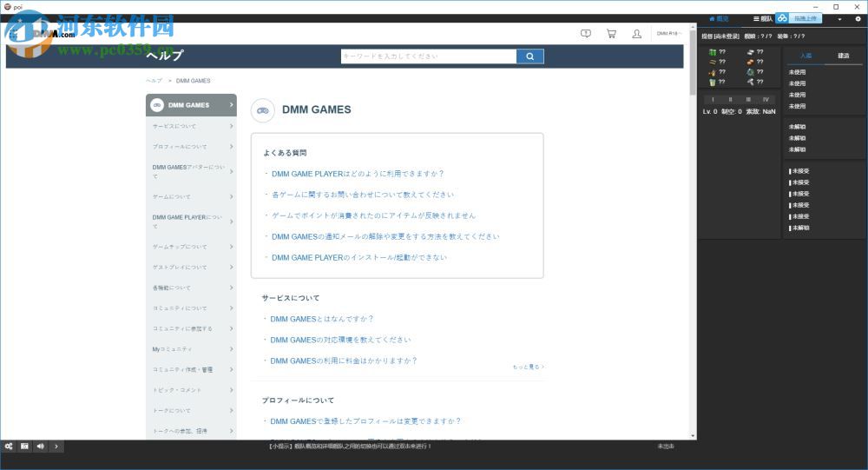This screenshot has height=470, width=868.
Task: Click the green fuel resource icon
Action: click(713, 52)
